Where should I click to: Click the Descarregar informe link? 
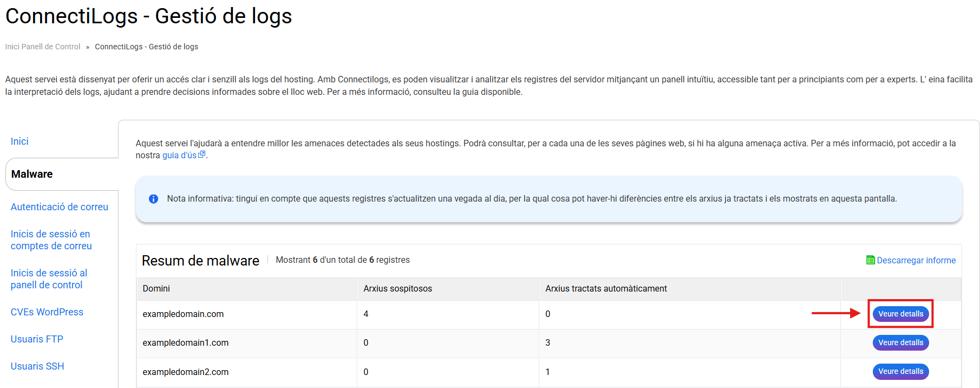tap(916, 260)
